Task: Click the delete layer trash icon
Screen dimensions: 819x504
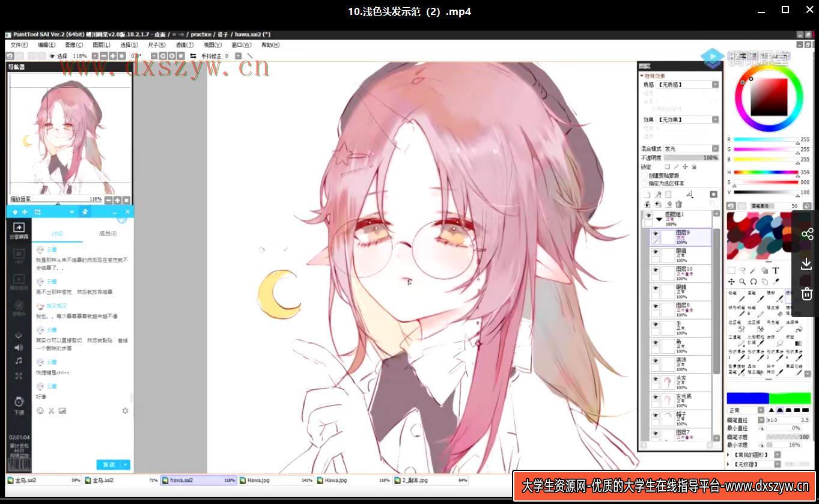Action: pyautogui.click(x=678, y=204)
